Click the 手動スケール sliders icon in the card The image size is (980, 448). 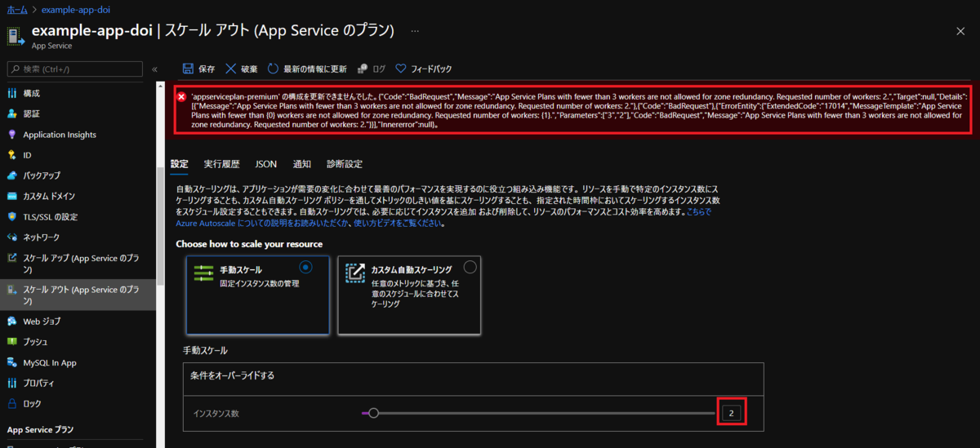pos(203,273)
